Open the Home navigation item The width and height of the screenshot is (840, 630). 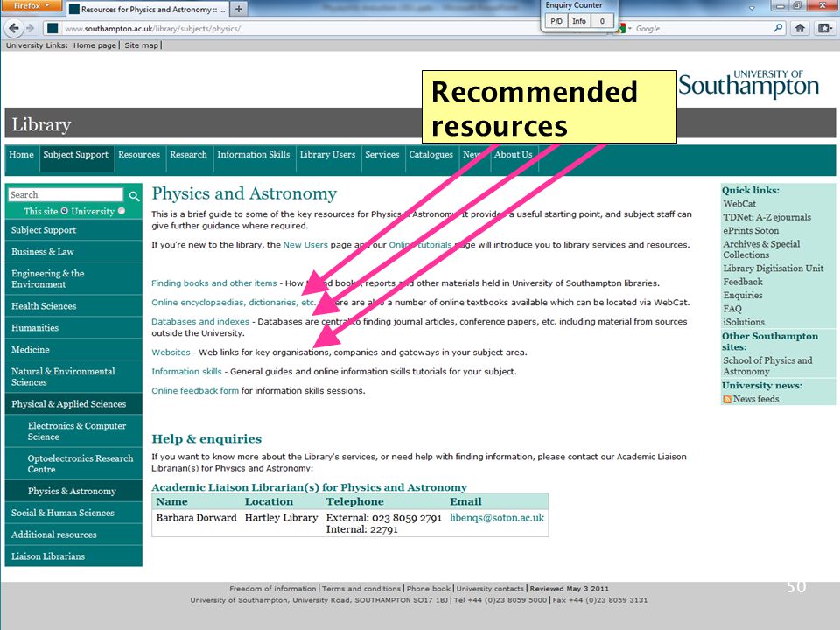pyautogui.click(x=21, y=154)
